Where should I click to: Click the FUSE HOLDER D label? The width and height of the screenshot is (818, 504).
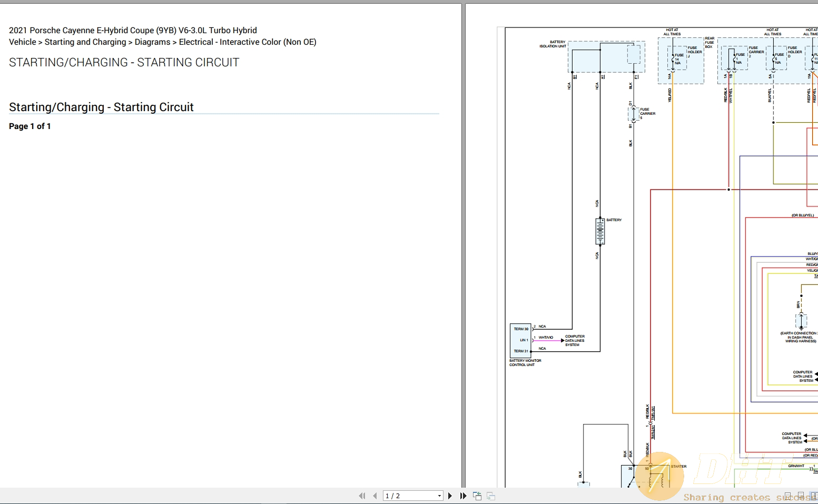[x=795, y=52]
